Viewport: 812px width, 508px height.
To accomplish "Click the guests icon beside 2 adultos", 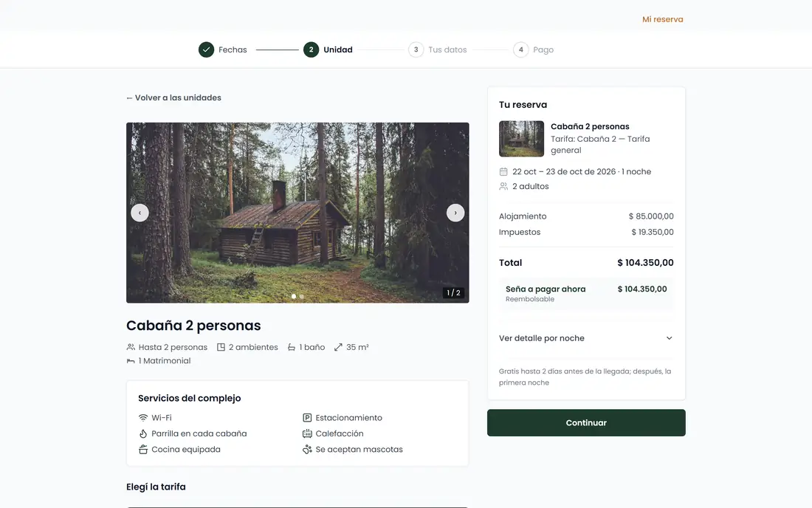I will point(503,186).
